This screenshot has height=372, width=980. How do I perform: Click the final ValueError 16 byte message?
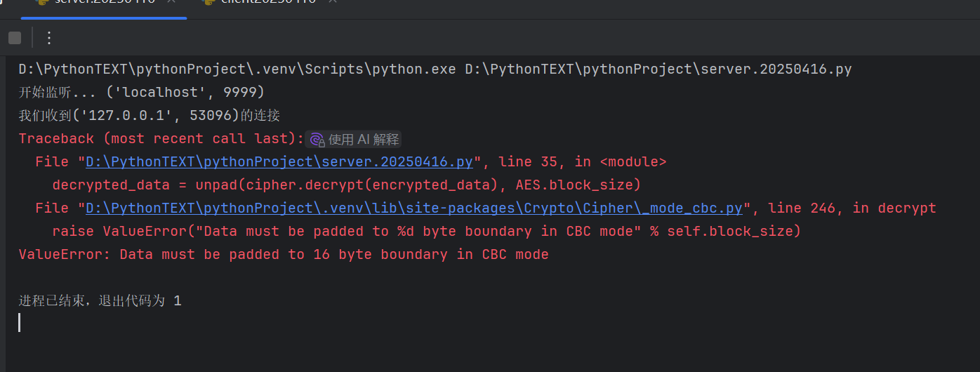[283, 255]
